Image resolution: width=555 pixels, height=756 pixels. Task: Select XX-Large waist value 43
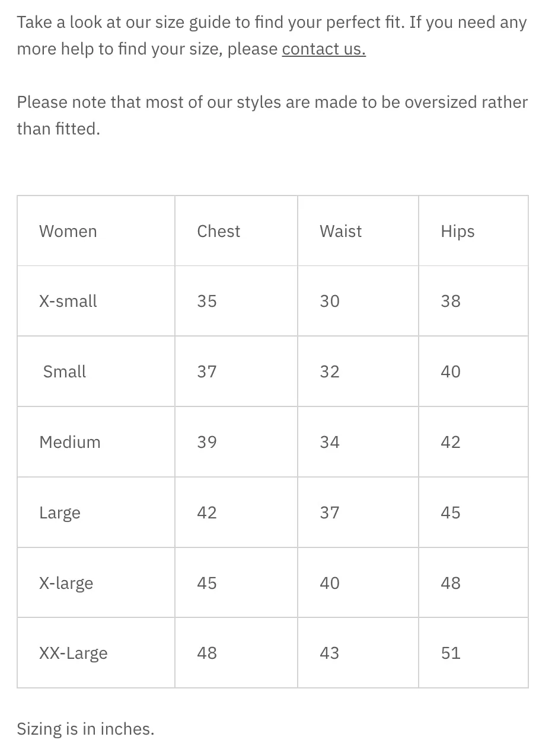click(330, 653)
